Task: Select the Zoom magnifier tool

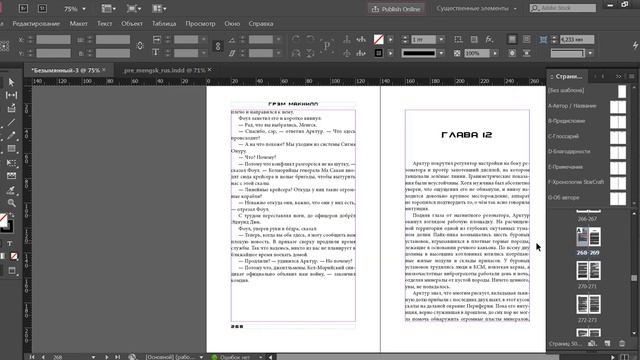Action: 11,203
